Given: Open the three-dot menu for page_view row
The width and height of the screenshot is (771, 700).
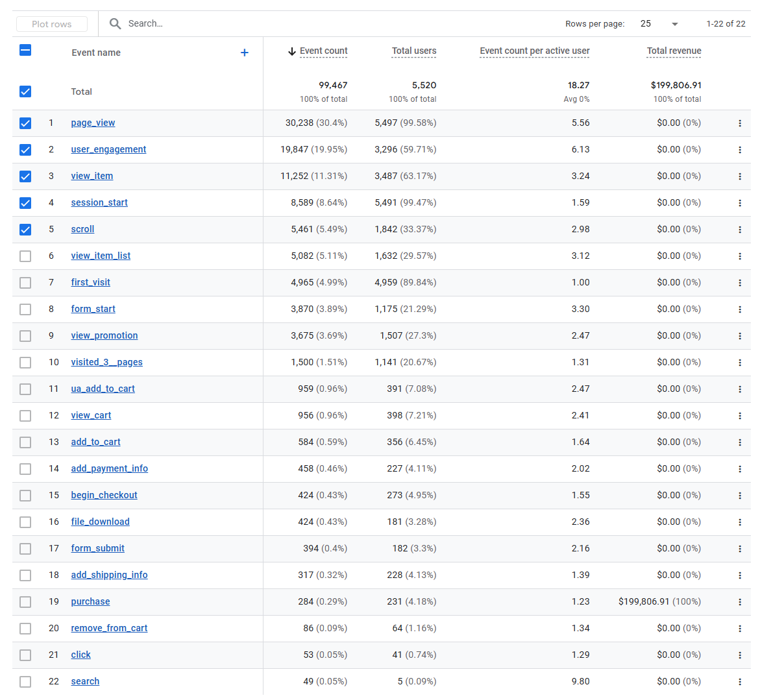Looking at the screenshot, I should (740, 123).
